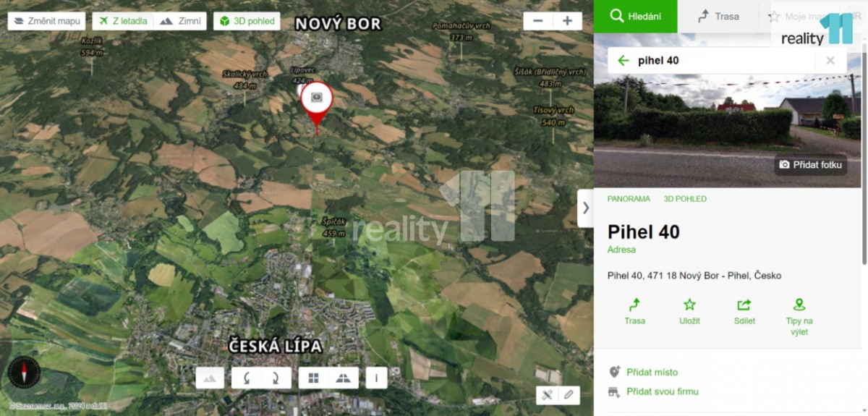Plan a route with the Trasa icon
Image resolution: width=868 pixels, height=416 pixels.
pos(634,311)
